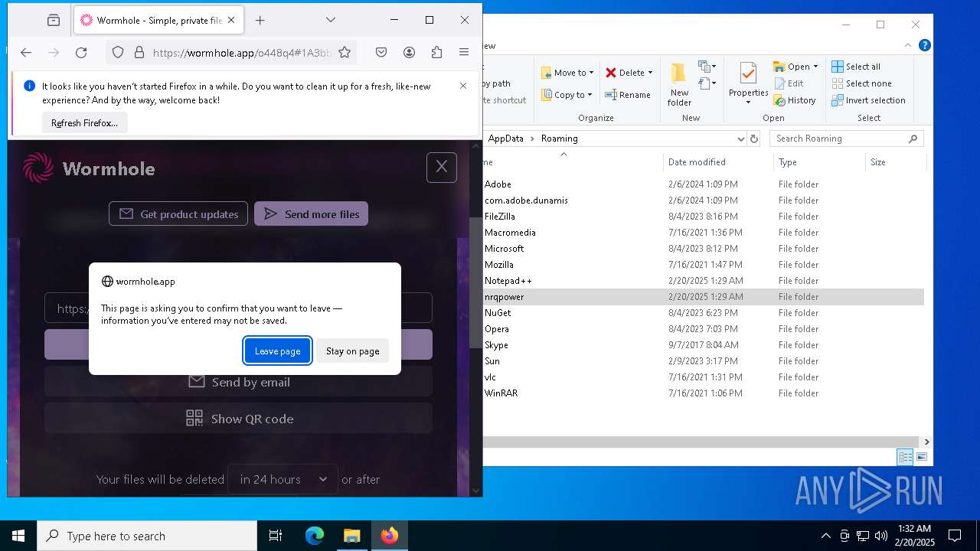Click Refresh Firefox button
The height and width of the screenshot is (551, 980).
pyautogui.click(x=84, y=122)
